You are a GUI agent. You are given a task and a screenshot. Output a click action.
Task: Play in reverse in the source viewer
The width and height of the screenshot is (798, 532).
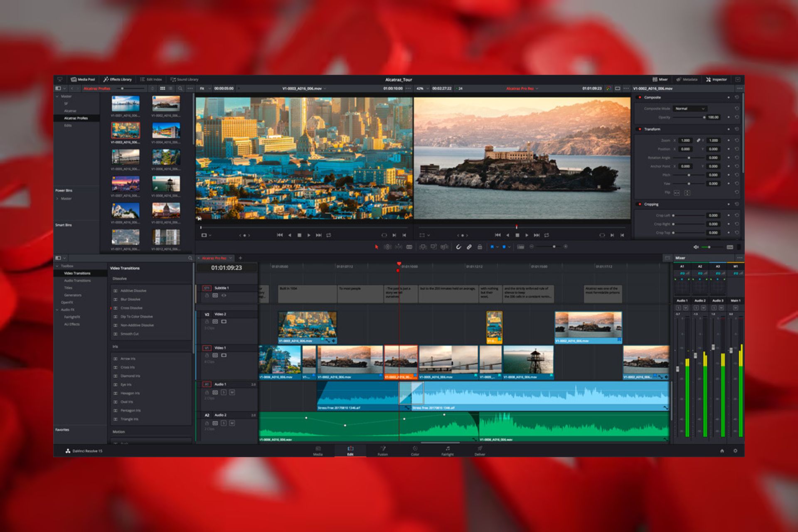pyautogui.click(x=290, y=235)
